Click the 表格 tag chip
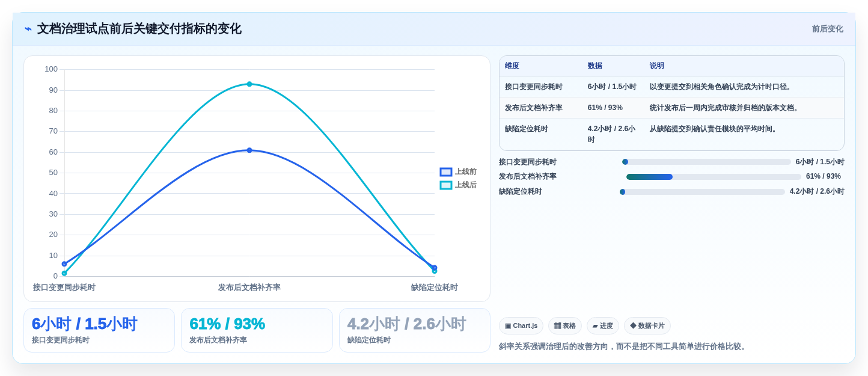Viewport: 868px width, 376px height. click(x=565, y=326)
